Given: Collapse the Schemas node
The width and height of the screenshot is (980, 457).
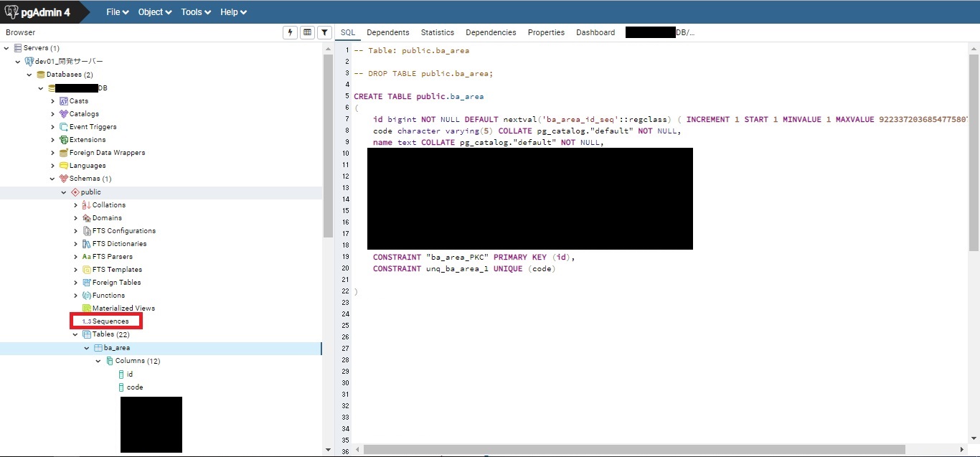Looking at the screenshot, I should 52,179.
